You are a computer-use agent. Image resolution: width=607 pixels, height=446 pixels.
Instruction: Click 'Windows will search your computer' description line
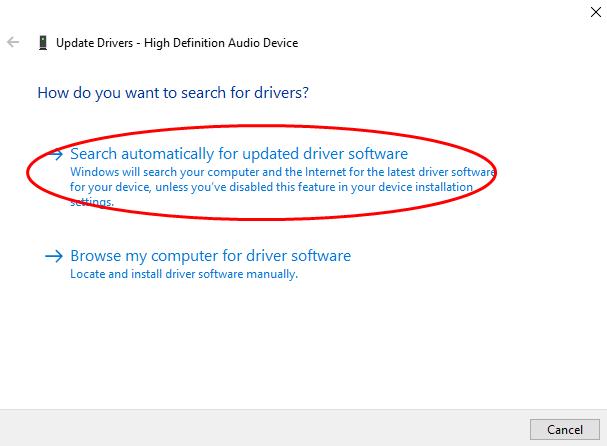[280, 172]
